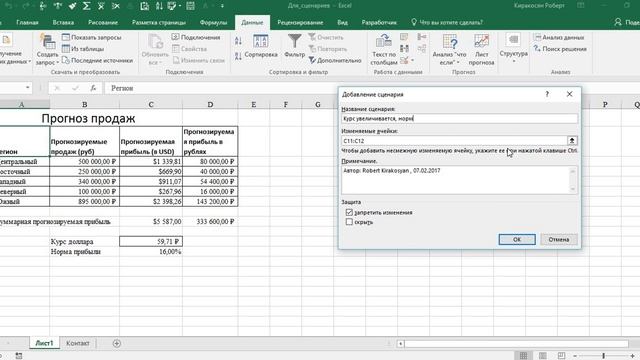Select cell with 59,71 ₽

coord(151,241)
